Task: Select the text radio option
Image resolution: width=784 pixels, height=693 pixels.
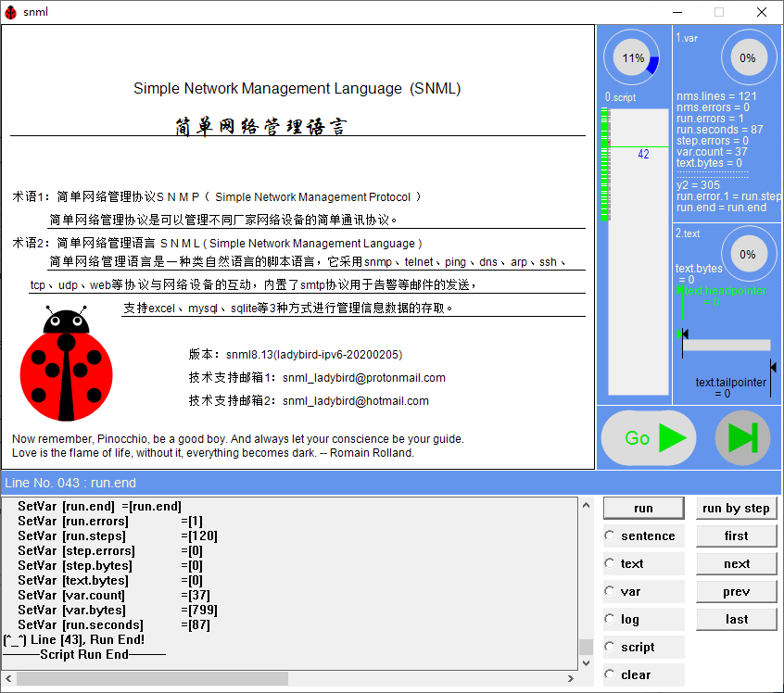Action: [610, 563]
